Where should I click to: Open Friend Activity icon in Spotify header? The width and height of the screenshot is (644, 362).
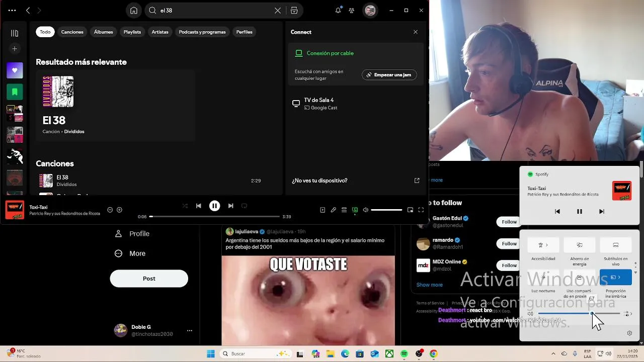point(352,11)
